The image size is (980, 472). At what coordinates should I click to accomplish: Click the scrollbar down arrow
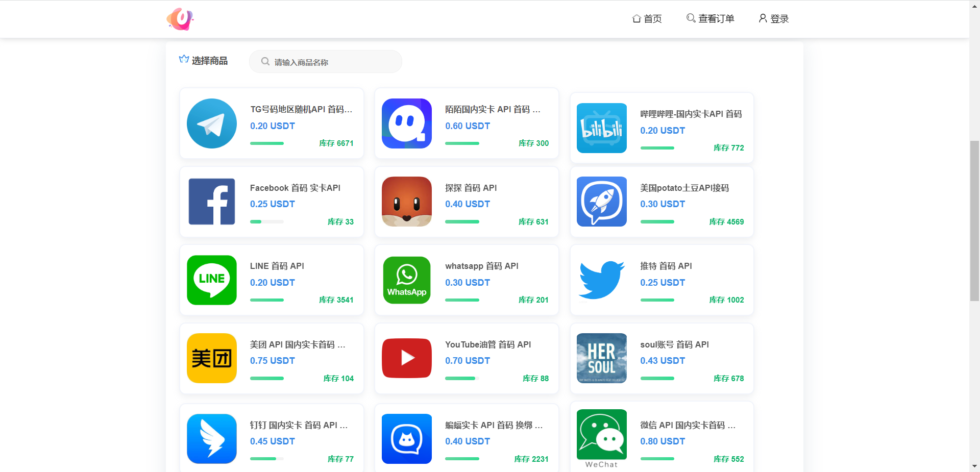tap(974, 466)
